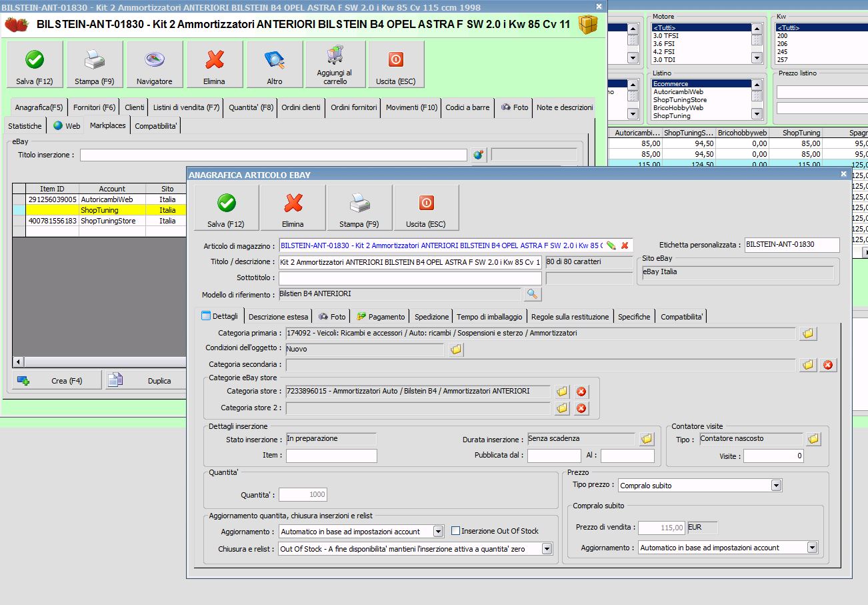Open the Descrizione estesa tab
This screenshot has height=605, width=868.
(x=278, y=317)
